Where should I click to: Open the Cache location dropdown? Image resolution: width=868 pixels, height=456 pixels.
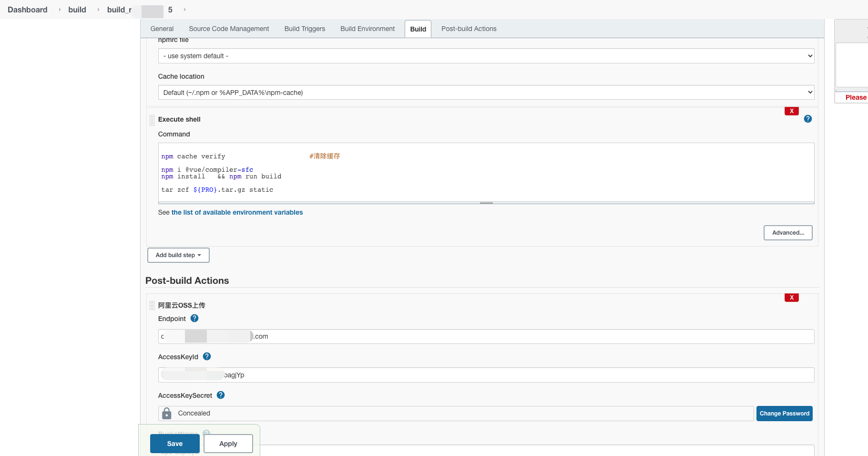tap(486, 93)
